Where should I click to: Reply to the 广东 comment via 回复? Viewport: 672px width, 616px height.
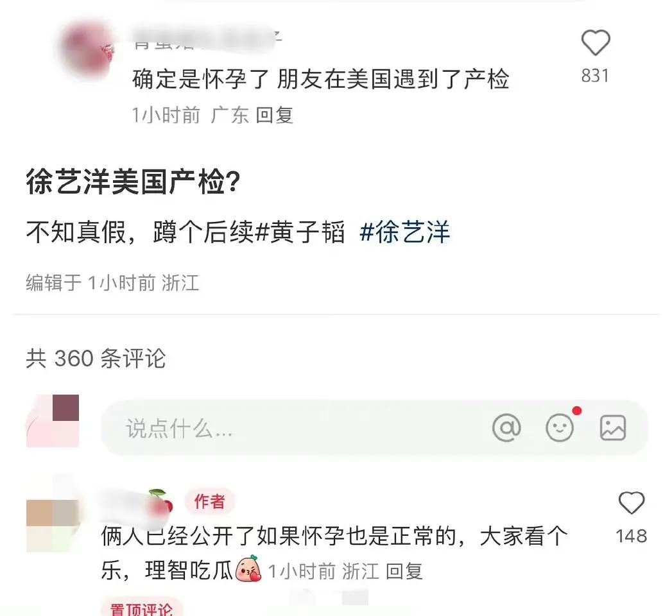(274, 116)
